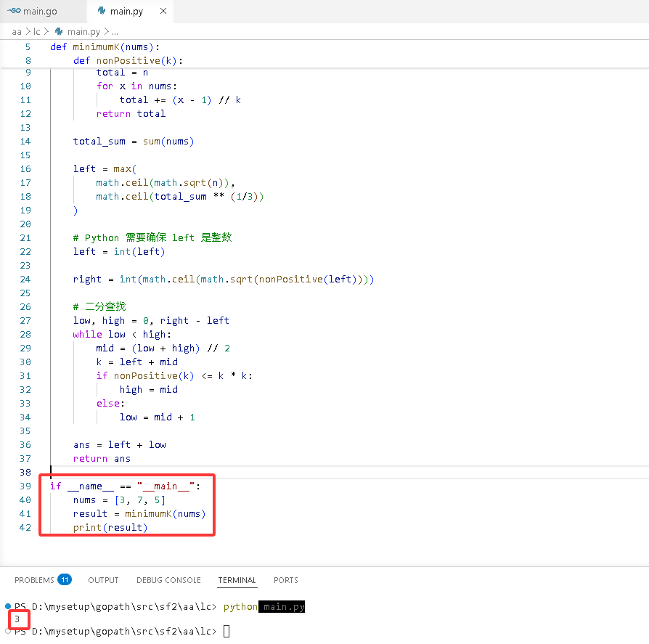The height and width of the screenshot is (644, 649).
Task: Expand the breadcrumb ellipsis symbols
Action: [x=115, y=32]
